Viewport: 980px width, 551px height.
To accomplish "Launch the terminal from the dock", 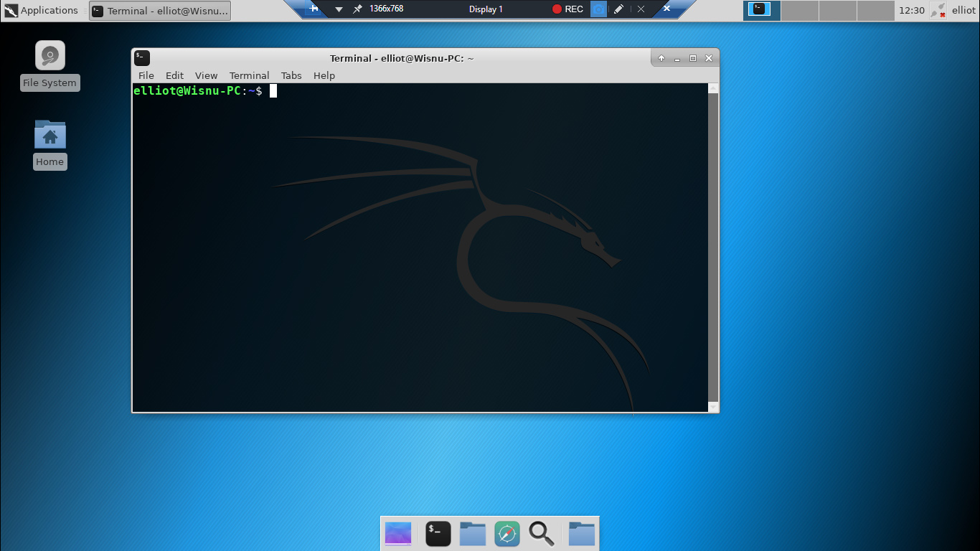I will point(438,534).
